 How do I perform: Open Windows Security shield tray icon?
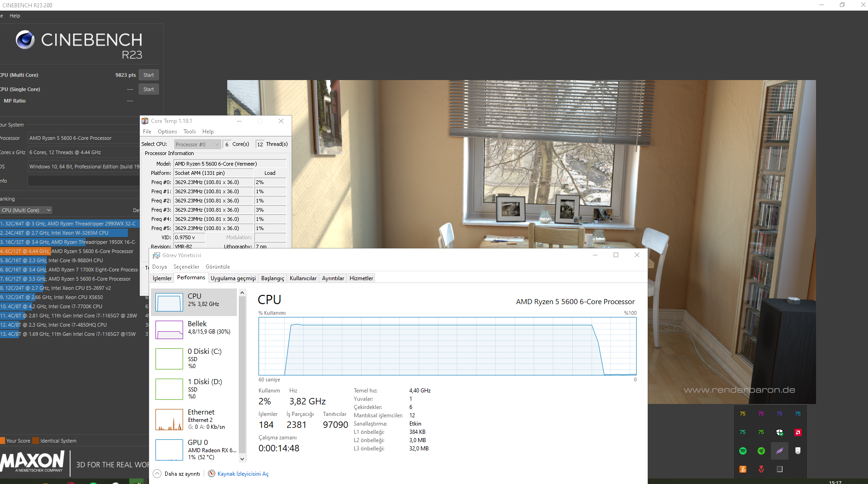tap(779, 432)
